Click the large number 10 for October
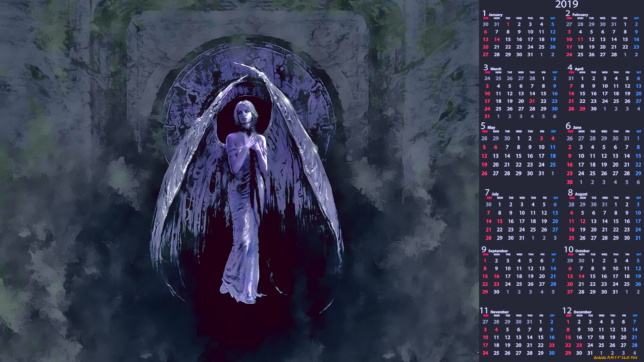The image size is (644, 362). [569, 249]
